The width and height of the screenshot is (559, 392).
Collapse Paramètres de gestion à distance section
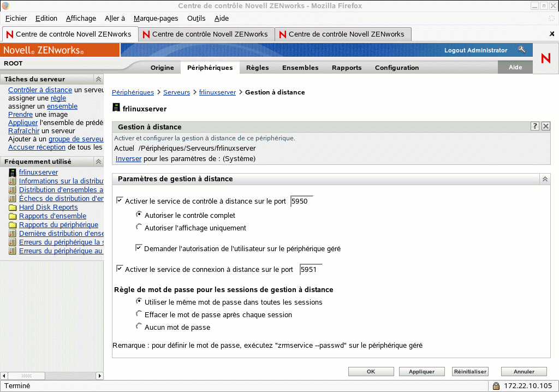(x=545, y=179)
